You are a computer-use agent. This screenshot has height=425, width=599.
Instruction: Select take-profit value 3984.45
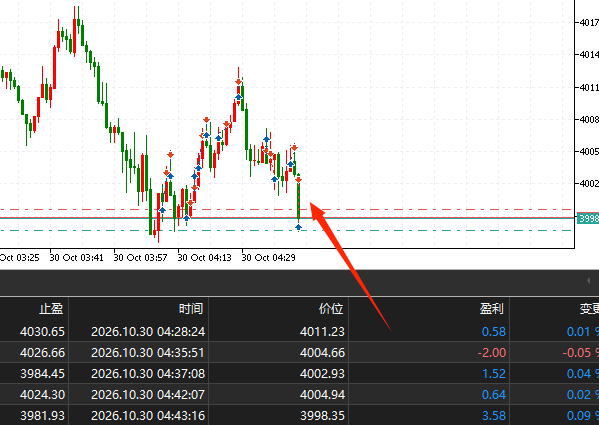[x=42, y=373]
